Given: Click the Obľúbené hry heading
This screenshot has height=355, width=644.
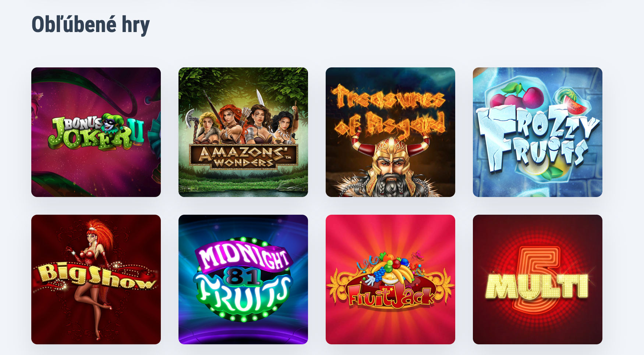Looking at the screenshot, I should pyautogui.click(x=91, y=25).
